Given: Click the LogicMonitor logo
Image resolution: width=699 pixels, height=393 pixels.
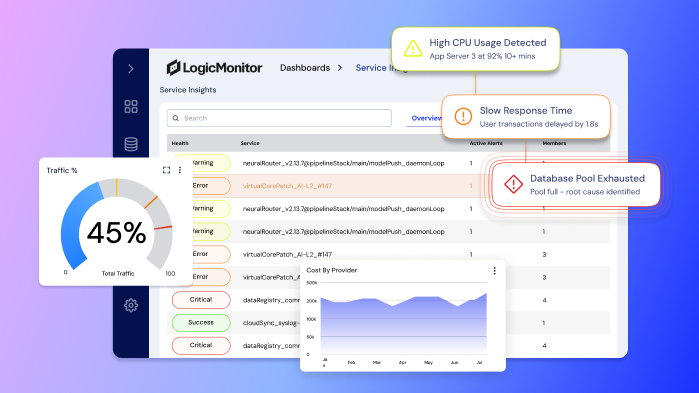Looking at the screenshot, I should [x=214, y=68].
